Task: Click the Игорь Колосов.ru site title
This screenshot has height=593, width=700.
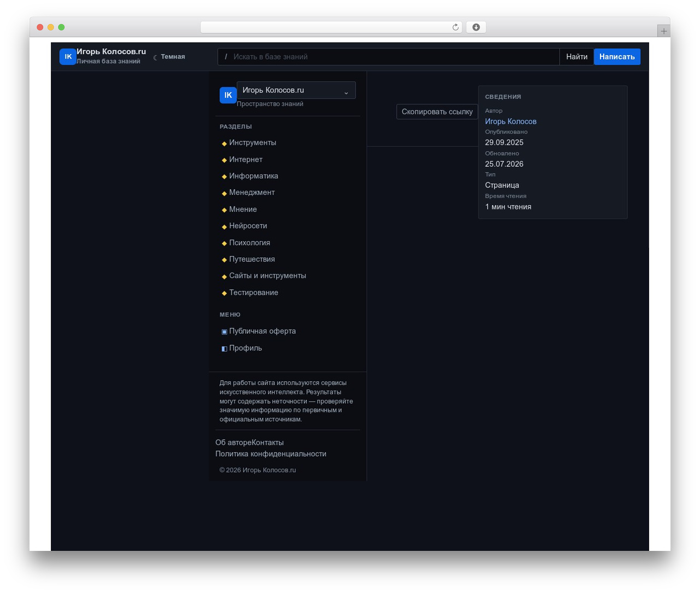Action: point(111,51)
